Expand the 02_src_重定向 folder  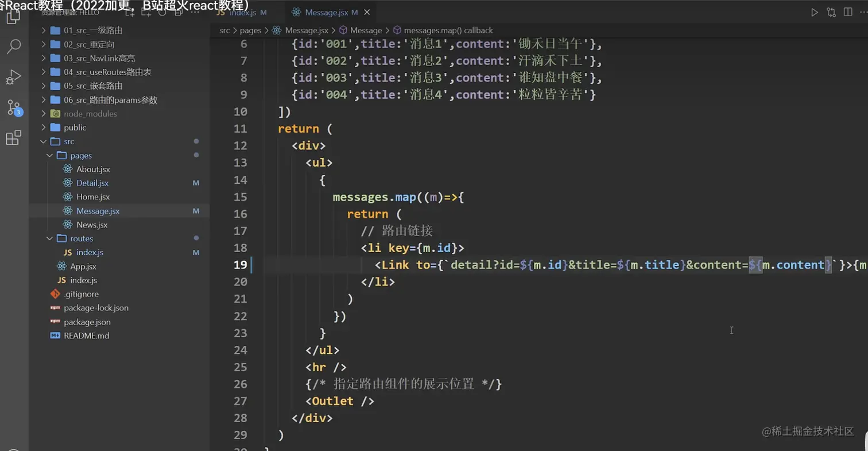tap(44, 44)
